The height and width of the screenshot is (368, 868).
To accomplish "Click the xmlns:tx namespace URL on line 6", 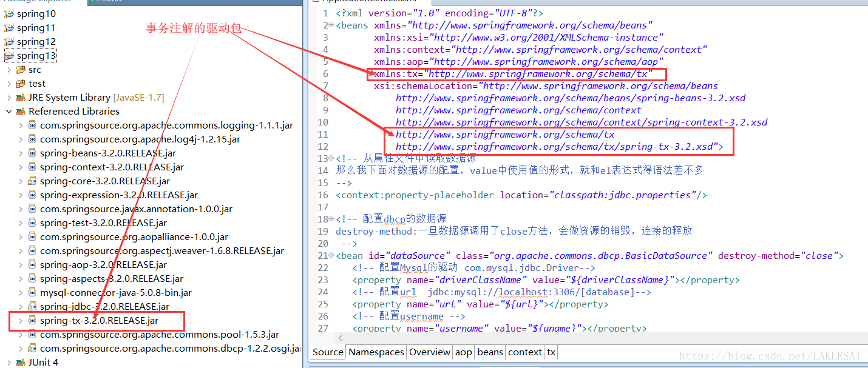I will point(538,74).
